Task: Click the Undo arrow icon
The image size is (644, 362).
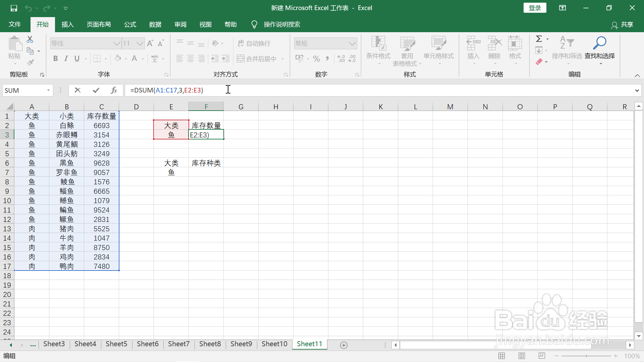Action: [28, 8]
